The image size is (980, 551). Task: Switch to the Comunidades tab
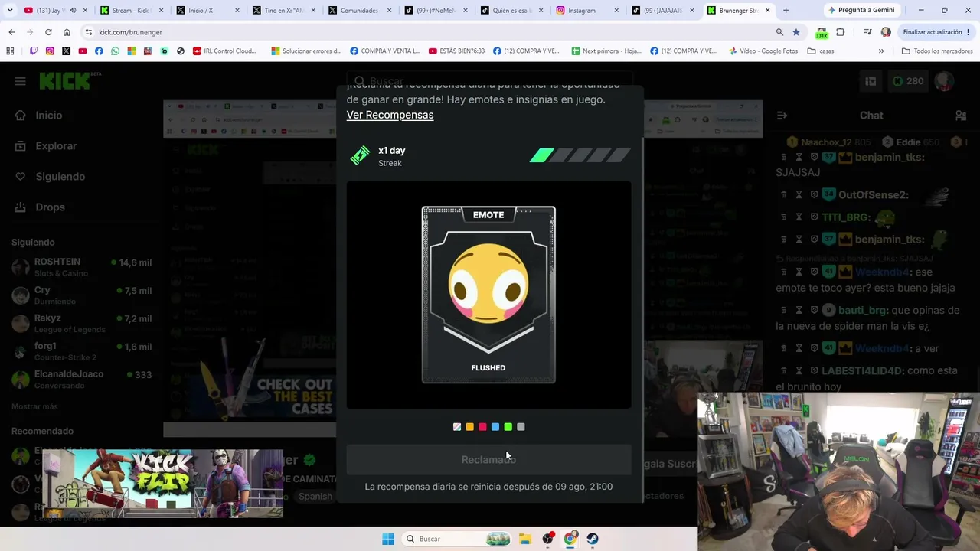click(359, 11)
